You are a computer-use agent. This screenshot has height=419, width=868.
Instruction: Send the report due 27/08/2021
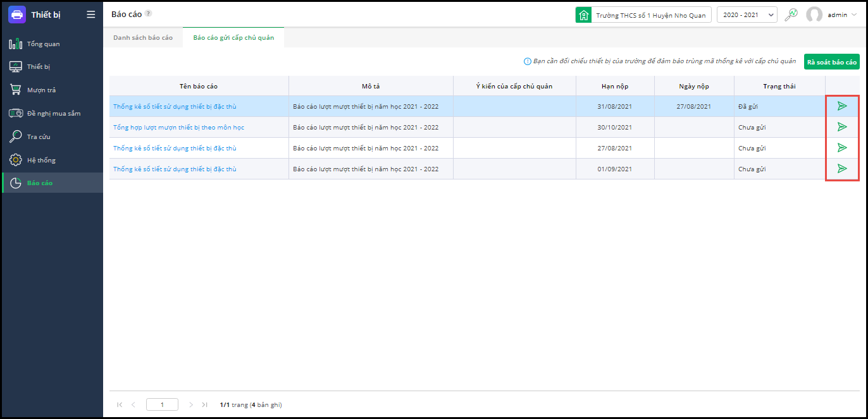842,148
